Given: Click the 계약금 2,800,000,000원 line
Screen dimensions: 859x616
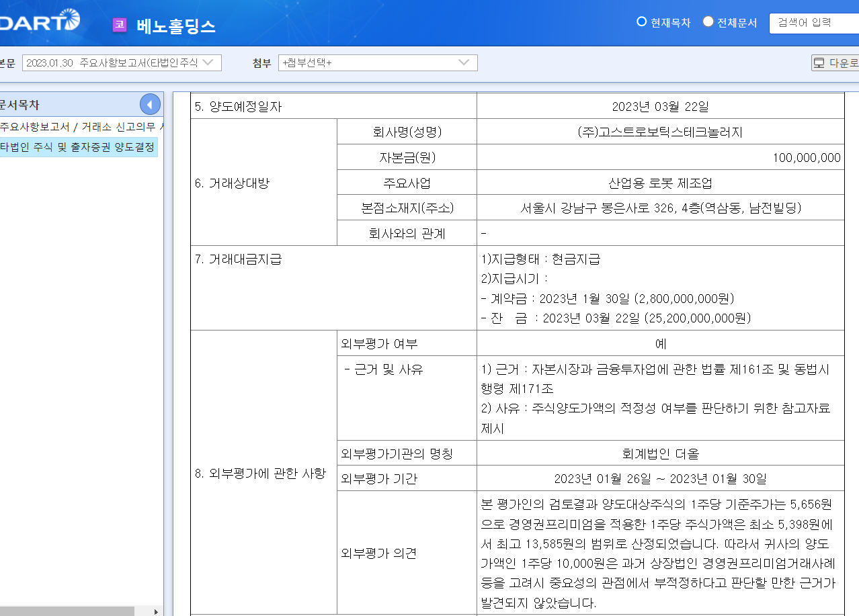Looking at the screenshot, I should point(608,298).
